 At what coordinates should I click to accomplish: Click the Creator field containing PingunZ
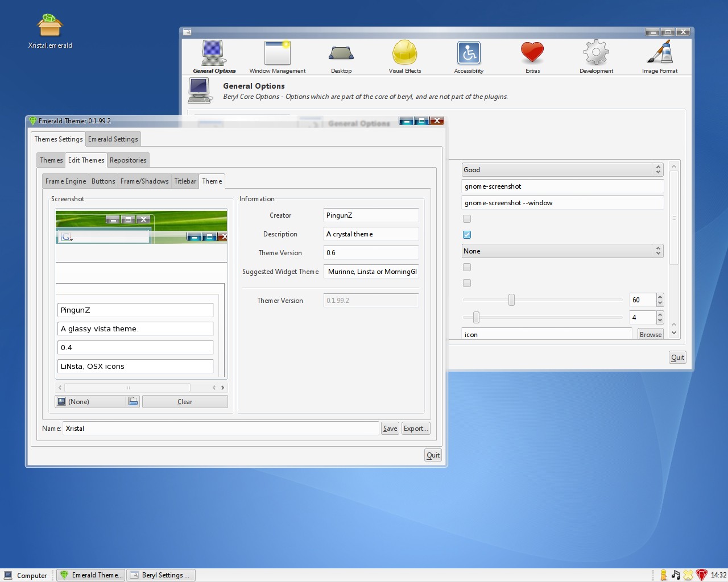point(371,215)
